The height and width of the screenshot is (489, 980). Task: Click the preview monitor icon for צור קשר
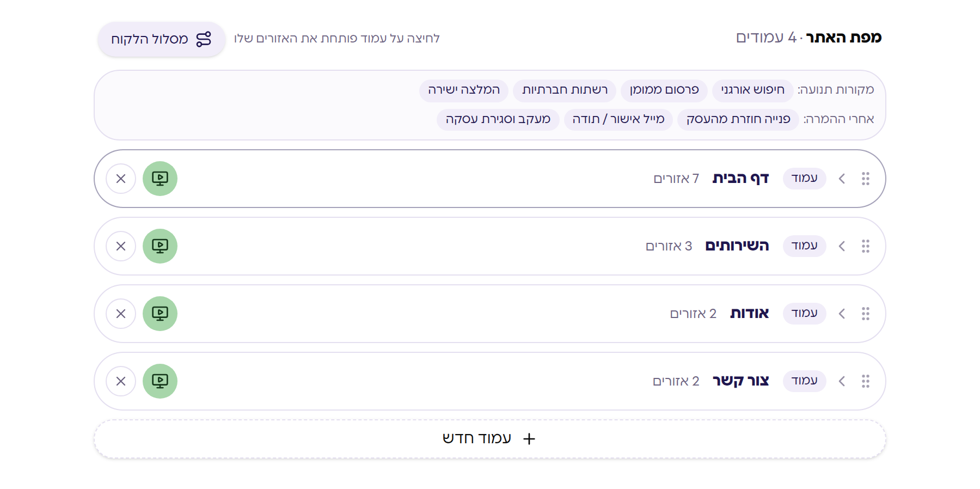click(x=160, y=381)
